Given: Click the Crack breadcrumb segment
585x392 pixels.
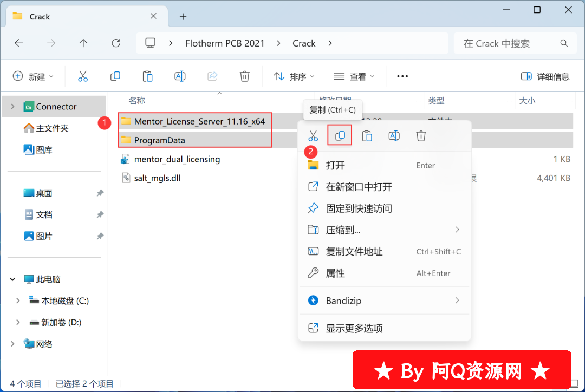Looking at the screenshot, I should click(304, 43).
